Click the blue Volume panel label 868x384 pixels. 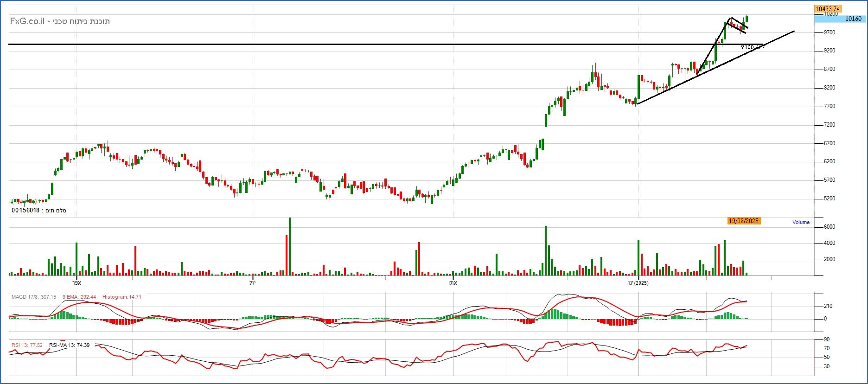coord(801,222)
